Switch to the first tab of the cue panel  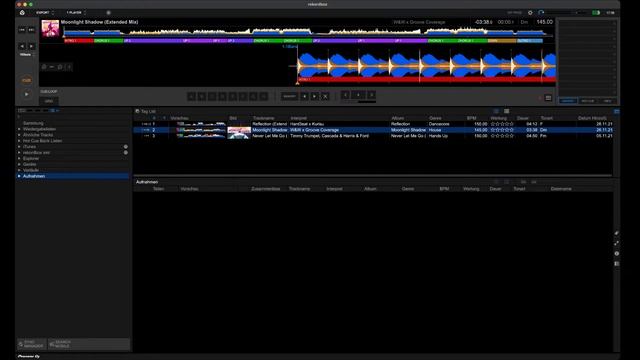(x=568, y=101)
